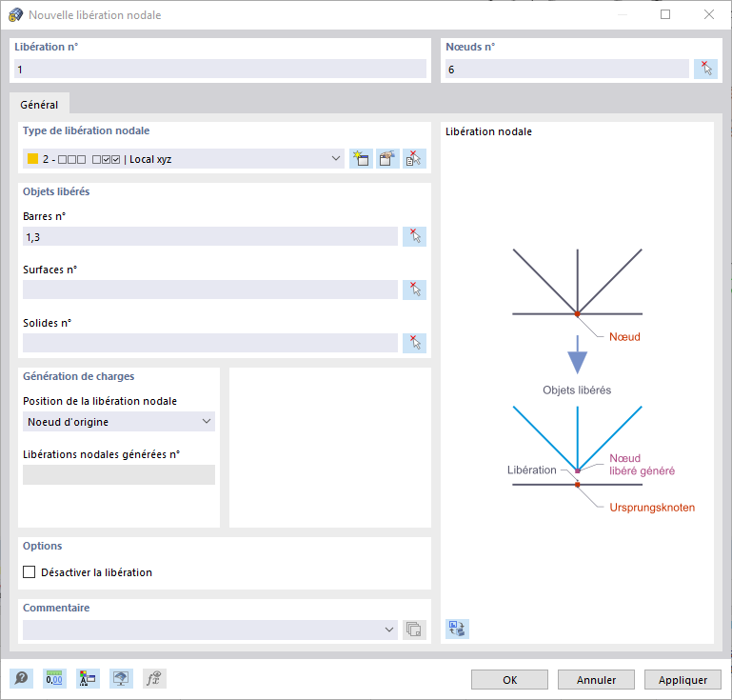
Task: Create a new nodal release type
Action: coord(361,159)
